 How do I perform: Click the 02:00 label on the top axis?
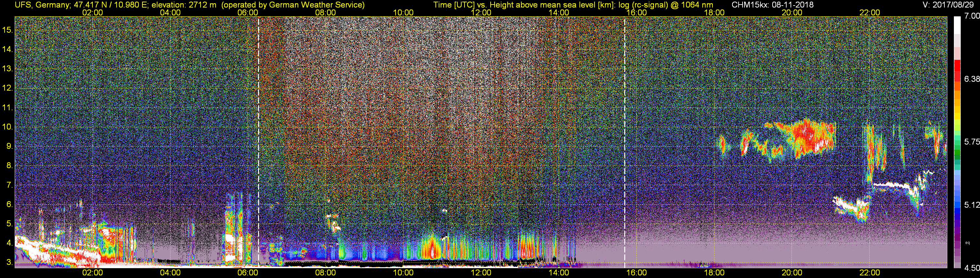click(x=92, y=12)
